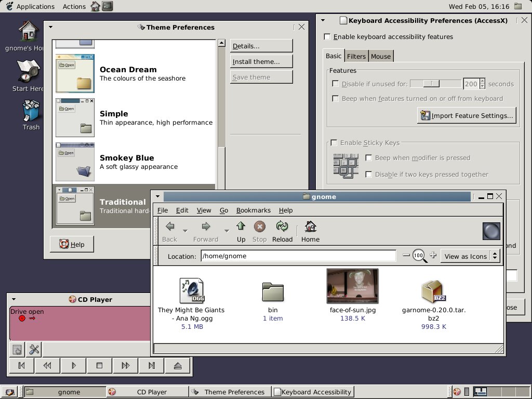
Task: Open the Go menu in the file browser
Action: point(224,210)
